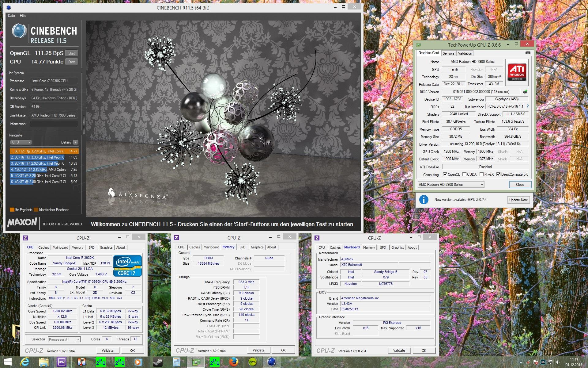Switch to the Validation tab in GPU-Z
588x368 pixels.
click(465, 53)
